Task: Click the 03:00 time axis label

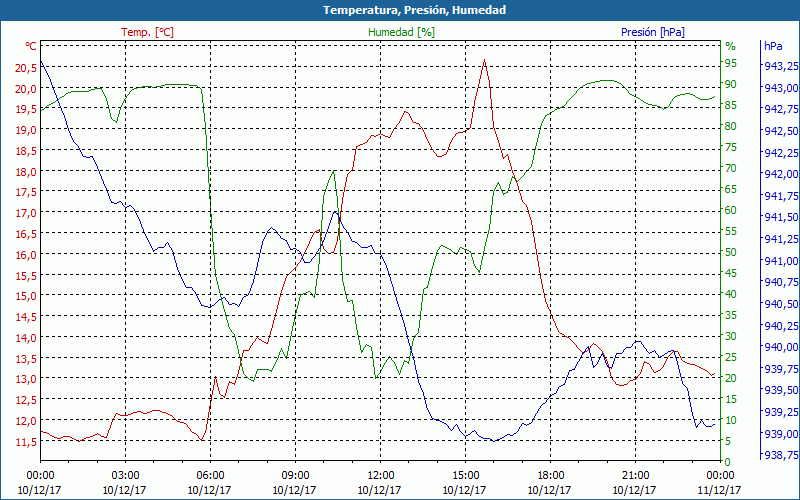Action: click(x=125, y=475)
